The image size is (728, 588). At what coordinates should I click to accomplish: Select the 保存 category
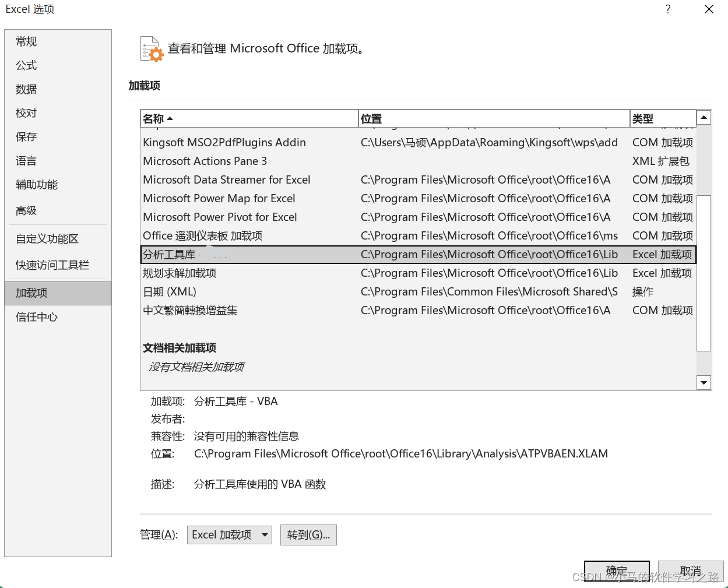point(58,137)
